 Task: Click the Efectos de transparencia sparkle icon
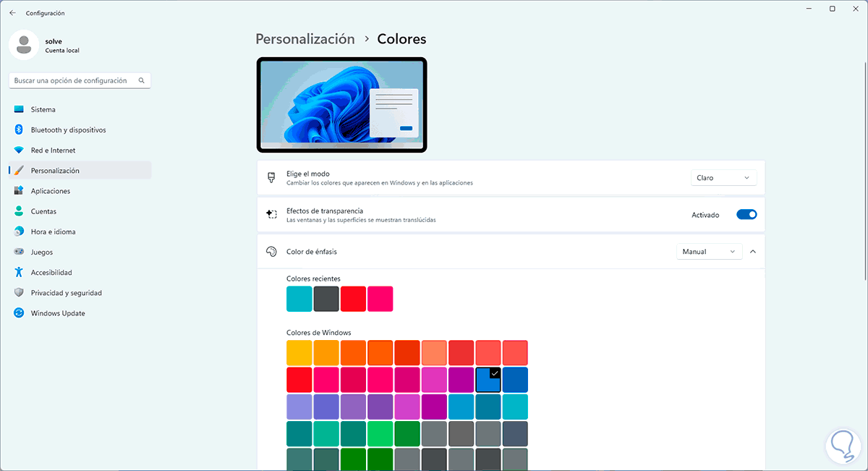272,214
